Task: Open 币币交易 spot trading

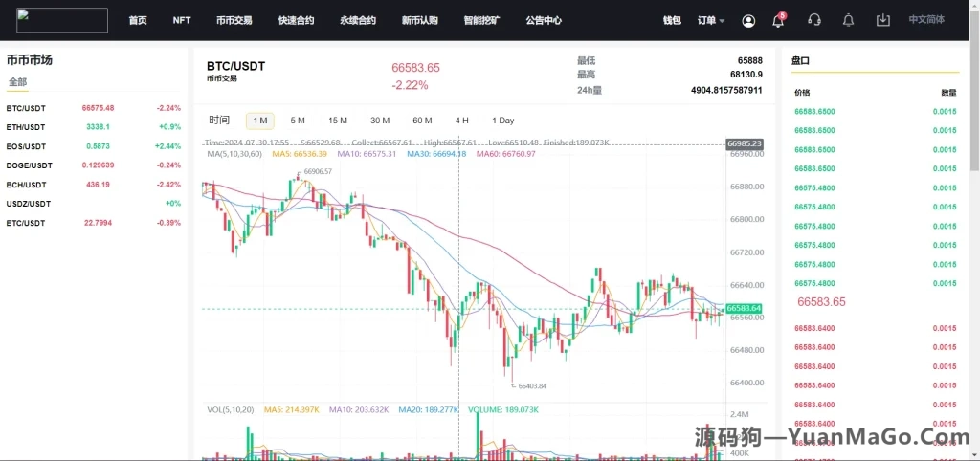Action: tap(234, 21)
